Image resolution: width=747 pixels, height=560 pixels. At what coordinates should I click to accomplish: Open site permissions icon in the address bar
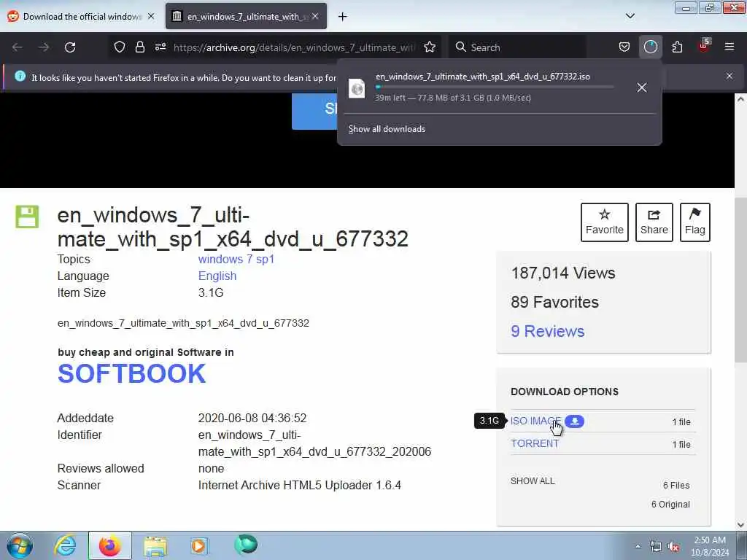pyautogui.click(x=160, y=47)
